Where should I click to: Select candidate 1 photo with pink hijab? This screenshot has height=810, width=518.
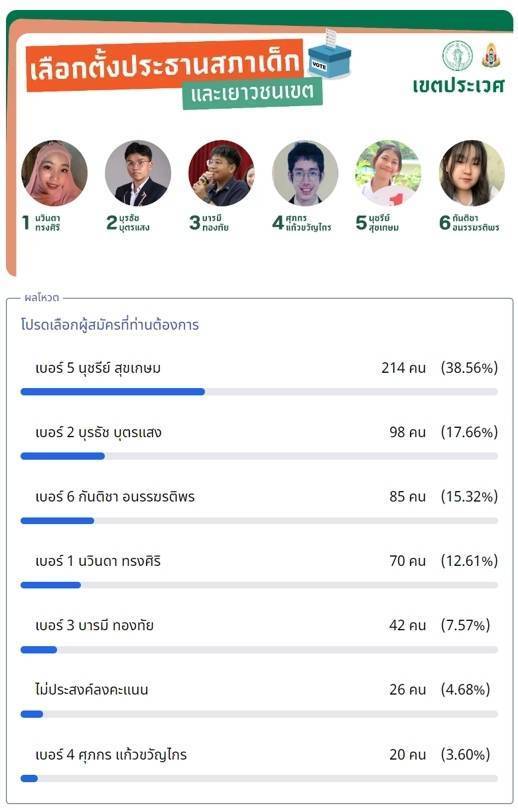(54, 173)
